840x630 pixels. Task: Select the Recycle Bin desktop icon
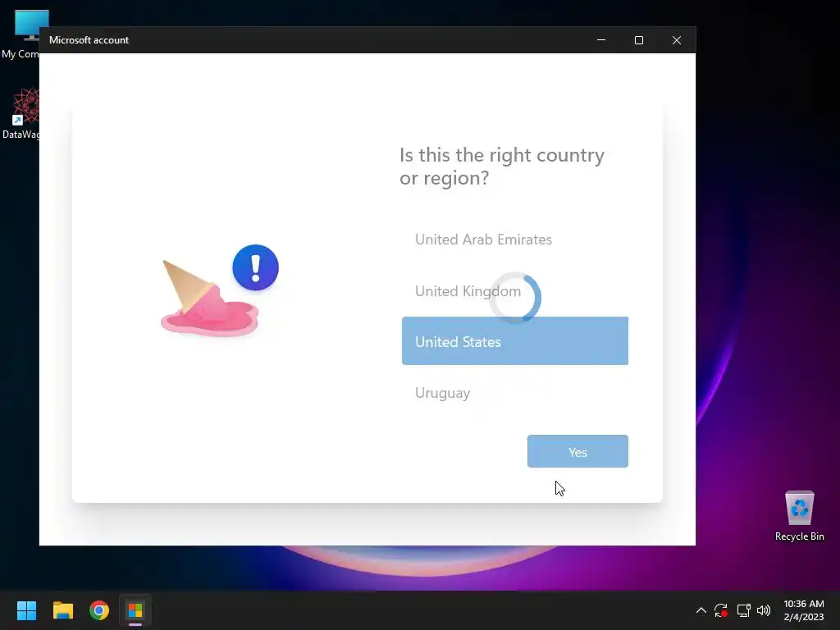click(x=799, y=516)
